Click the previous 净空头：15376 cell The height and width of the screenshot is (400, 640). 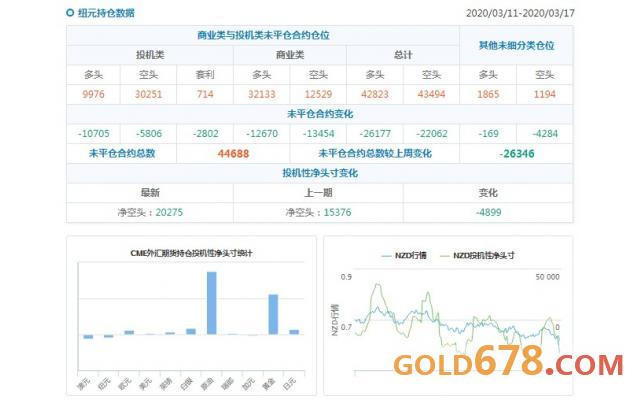click(x=318, y=212)
